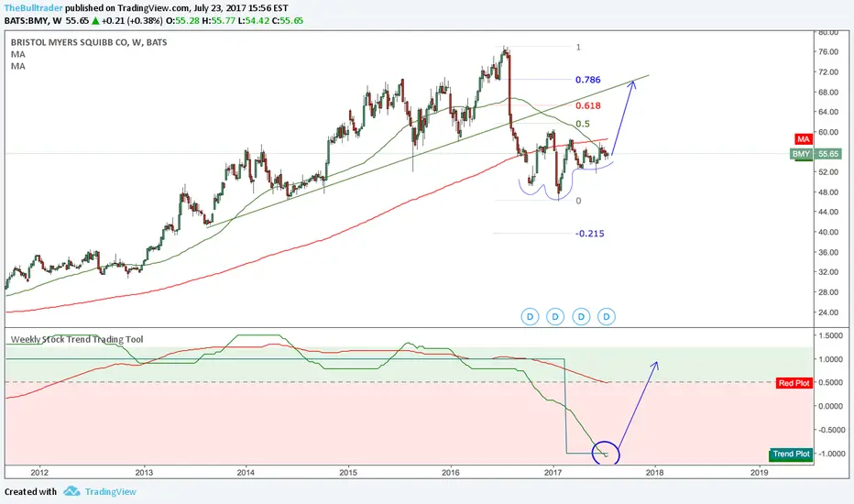Image resolution: width=854 pixels, height=504 pixels.
Task: Click the 44.00 price axis value
Action: pyautogui.click(x=828, y=212)
